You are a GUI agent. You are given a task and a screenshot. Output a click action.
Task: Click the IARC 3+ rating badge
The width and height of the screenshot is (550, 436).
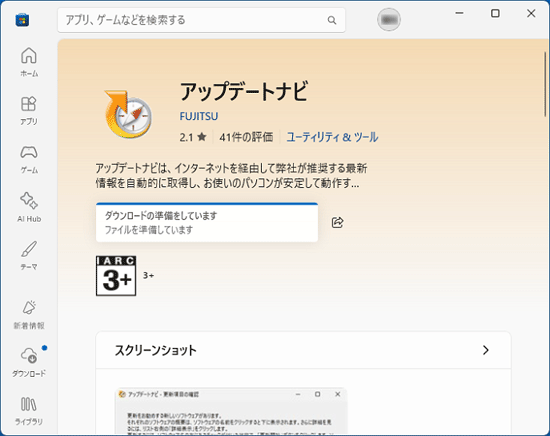(116, 276)
